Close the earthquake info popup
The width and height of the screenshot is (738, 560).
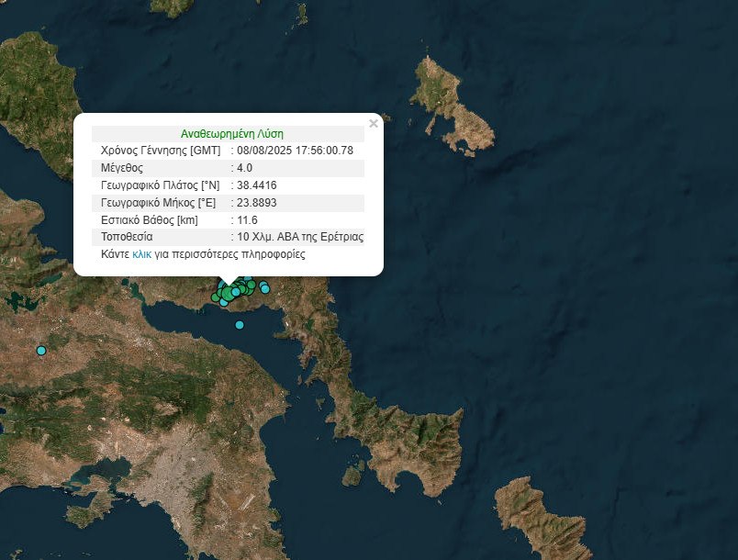pos(373,124)
